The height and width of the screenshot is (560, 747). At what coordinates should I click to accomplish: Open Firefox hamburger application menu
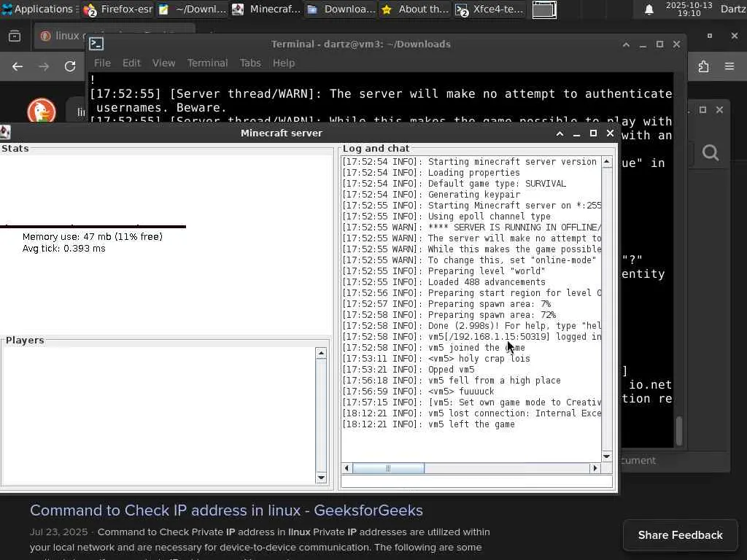point(729,66)
